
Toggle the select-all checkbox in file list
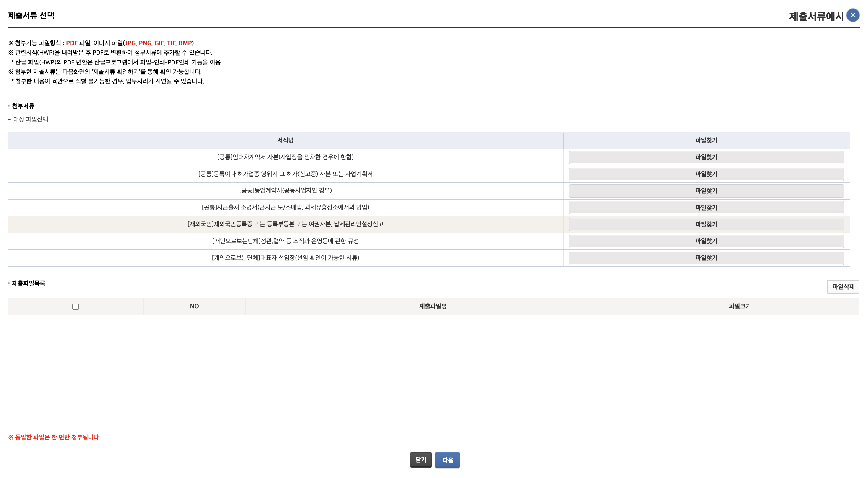click(76, 306)
